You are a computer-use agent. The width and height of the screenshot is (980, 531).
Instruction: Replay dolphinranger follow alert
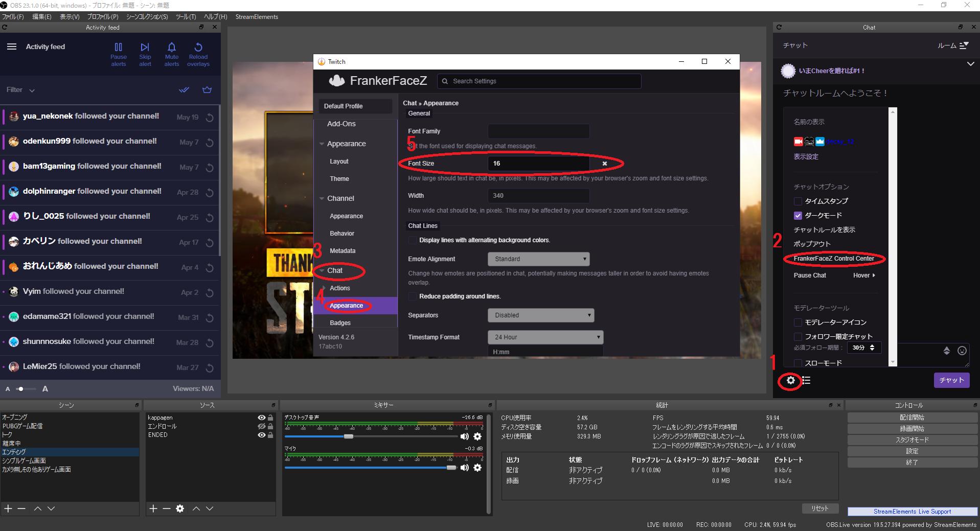210,193
